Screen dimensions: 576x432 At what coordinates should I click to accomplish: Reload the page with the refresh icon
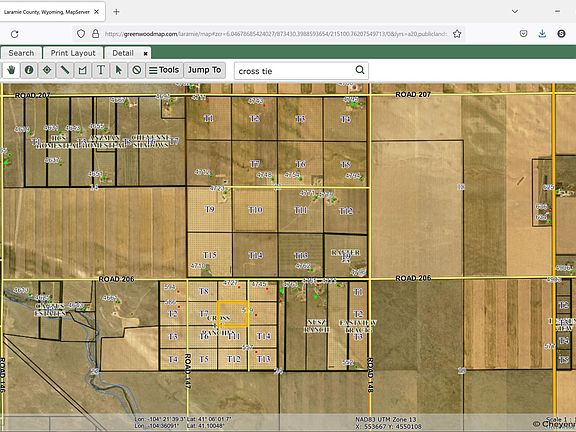coord(15,34)
